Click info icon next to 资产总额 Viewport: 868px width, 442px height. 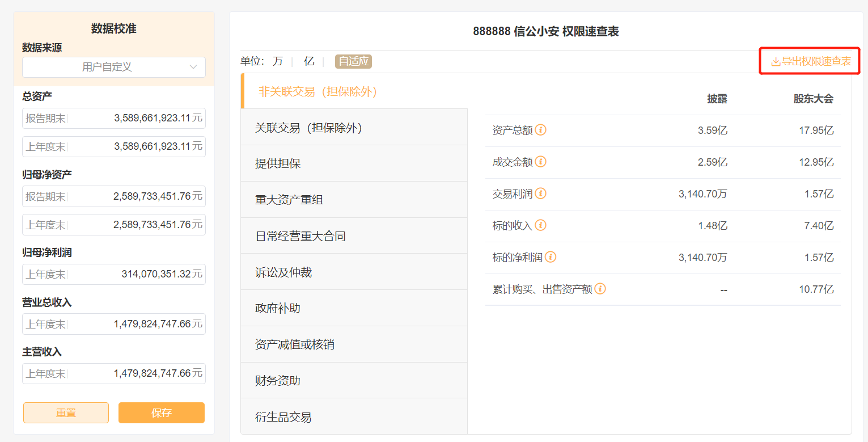click(541, 130)
